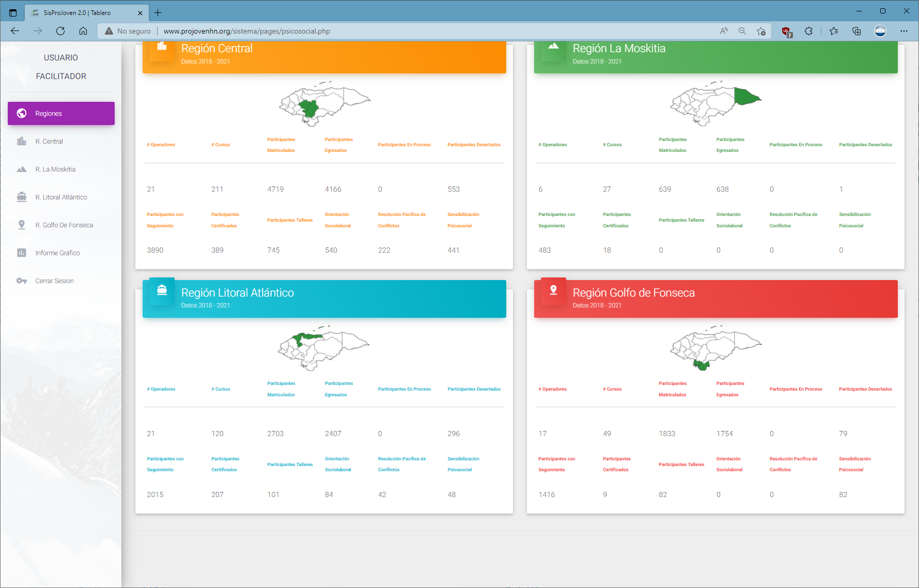919x588 pixels.
Task: Click the pin icon beside R. Golfo De Fonseca
Action: click(22, 225)
